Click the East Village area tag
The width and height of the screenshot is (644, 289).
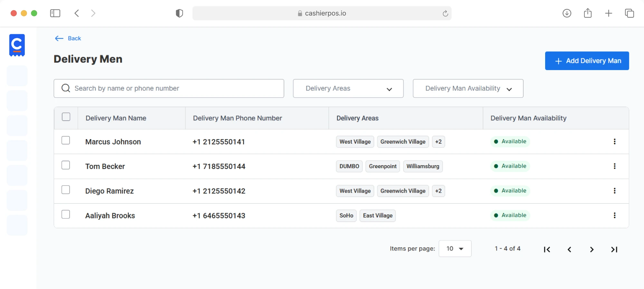pyautogui.click(x=378, y=216)
